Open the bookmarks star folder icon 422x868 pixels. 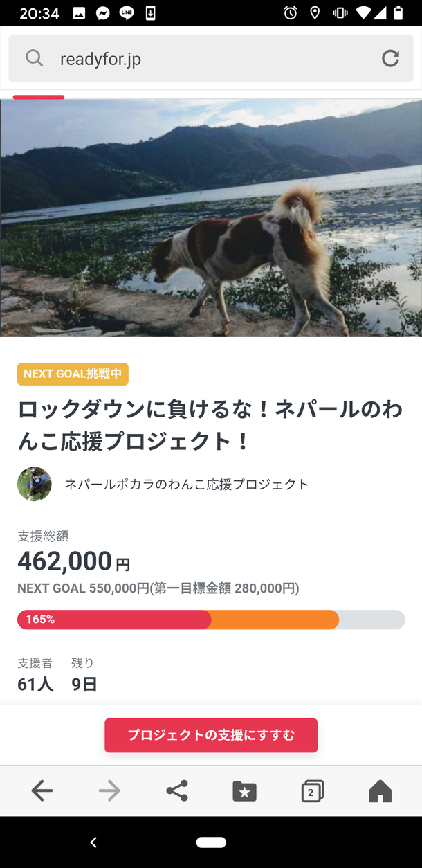tap(244, 791)
